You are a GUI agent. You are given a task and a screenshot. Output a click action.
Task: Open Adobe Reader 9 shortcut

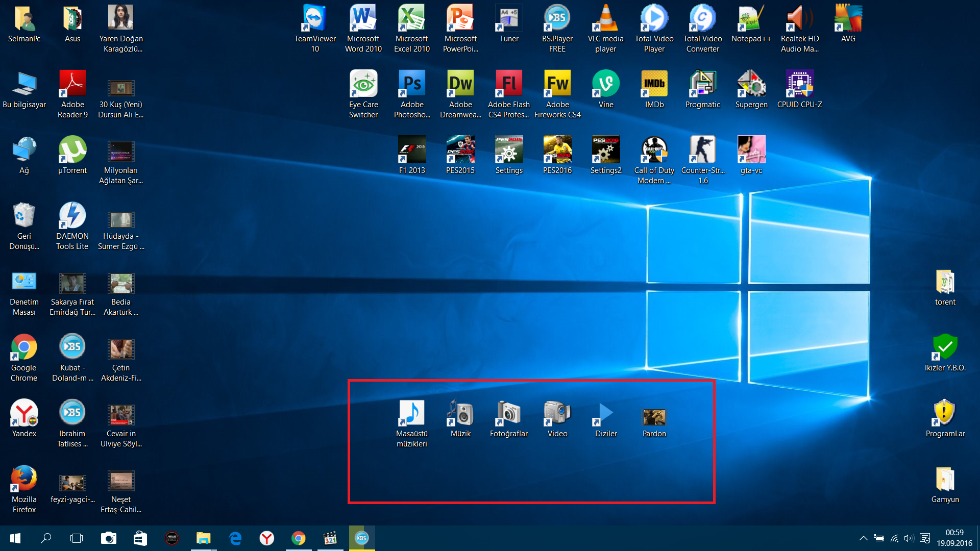(x=72, y=94)
